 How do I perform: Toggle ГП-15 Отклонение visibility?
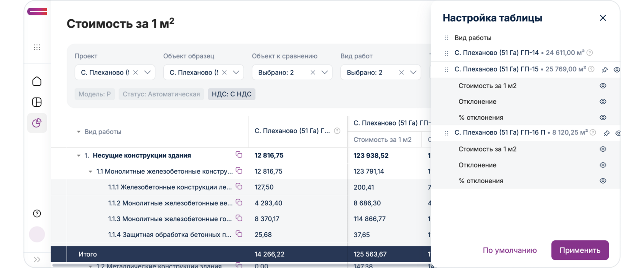coord(603,101)
